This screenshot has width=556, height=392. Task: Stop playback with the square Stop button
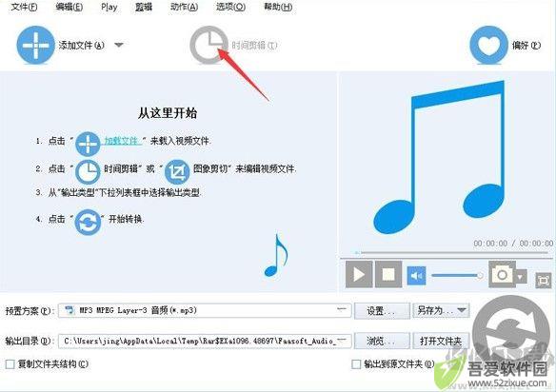click(x=388, y=274)
